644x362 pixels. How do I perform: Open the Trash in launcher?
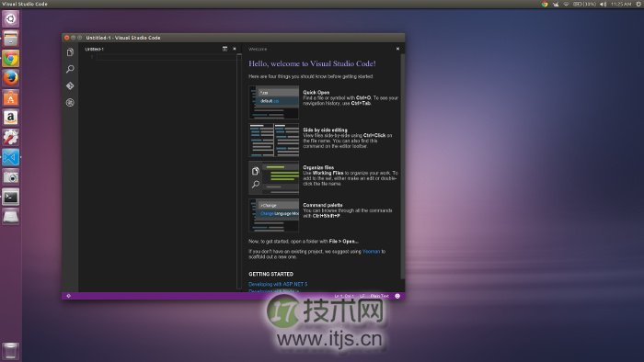click(x=11, y=351)
